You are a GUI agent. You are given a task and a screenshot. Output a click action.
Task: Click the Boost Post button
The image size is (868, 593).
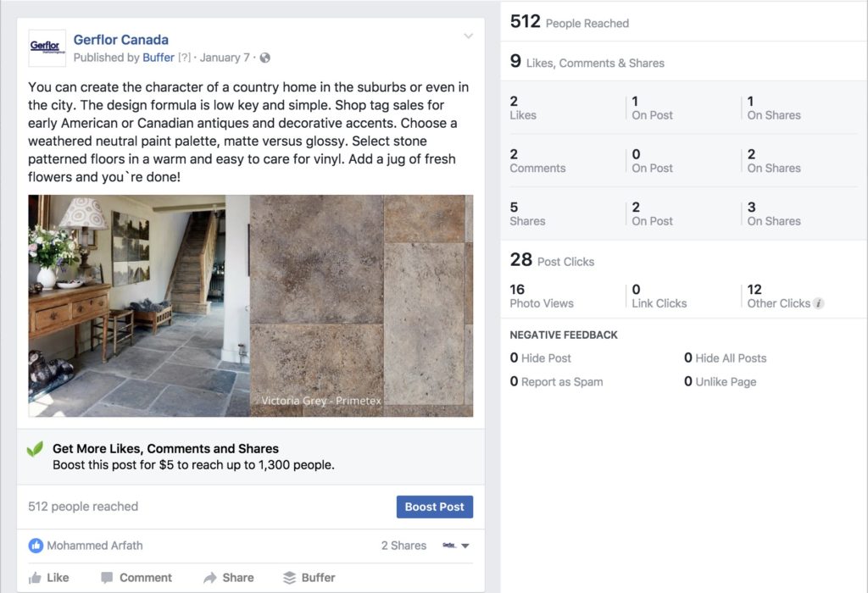[435, 507]
